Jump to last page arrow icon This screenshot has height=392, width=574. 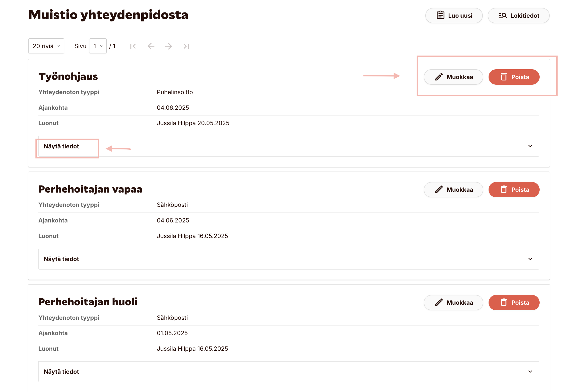click(186, 46)
